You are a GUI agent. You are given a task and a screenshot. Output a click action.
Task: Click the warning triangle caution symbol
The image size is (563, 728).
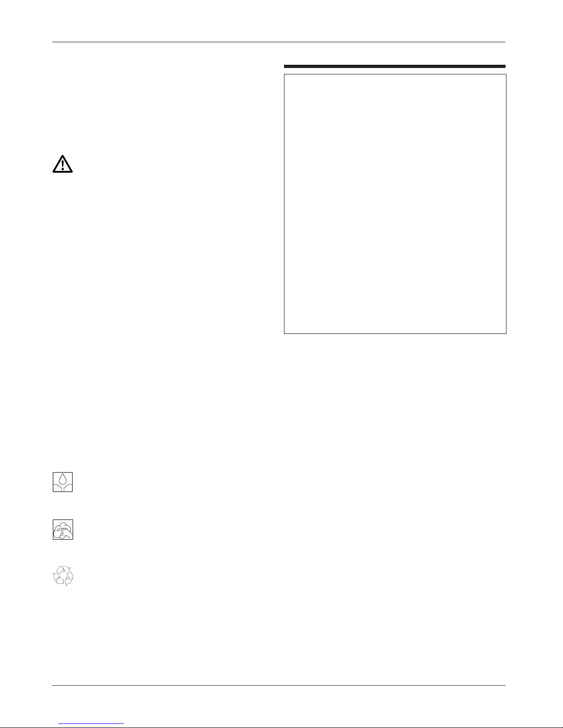pyautogui.click(x=63, y=164)
